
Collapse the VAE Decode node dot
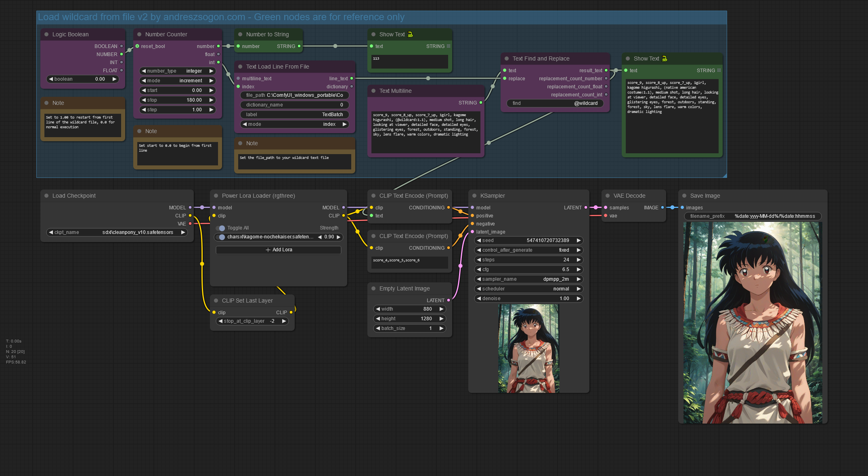pyautogui.click(x=608, y=196)
